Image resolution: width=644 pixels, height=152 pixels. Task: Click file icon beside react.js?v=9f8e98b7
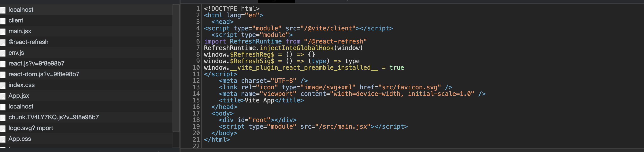tap(3, 64)
